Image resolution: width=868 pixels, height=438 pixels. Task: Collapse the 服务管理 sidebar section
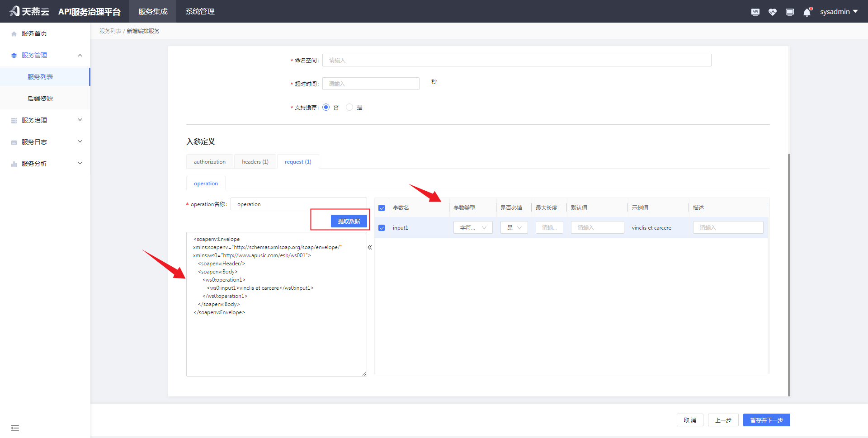click(80, 55)
